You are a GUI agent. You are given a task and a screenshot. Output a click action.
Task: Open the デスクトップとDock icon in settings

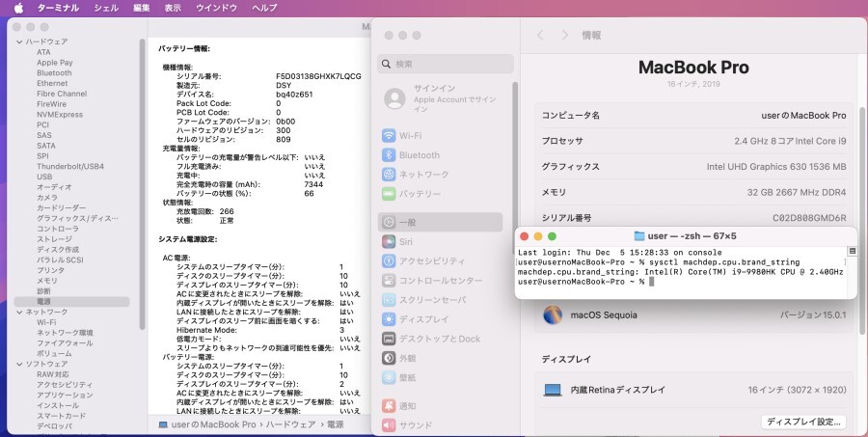(389, 339)
